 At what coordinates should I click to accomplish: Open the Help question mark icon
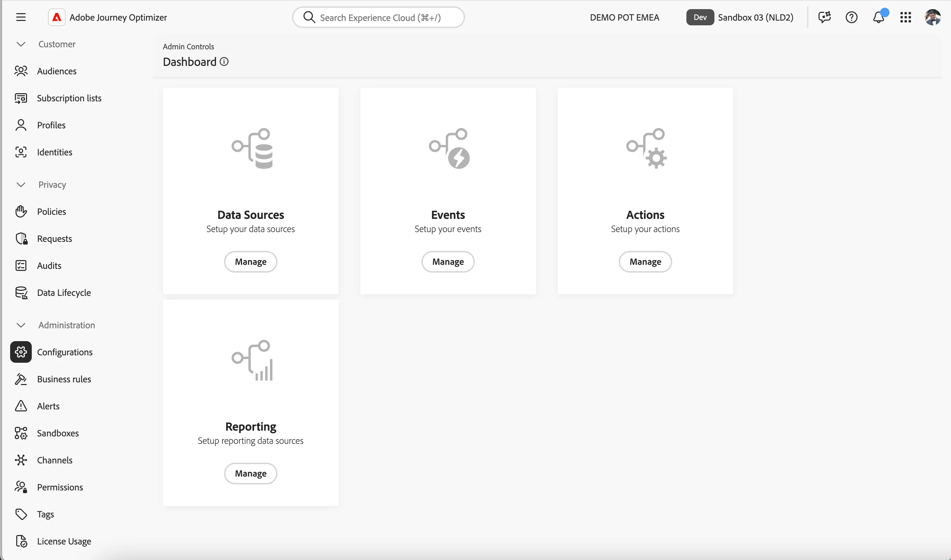click(851, 17)
